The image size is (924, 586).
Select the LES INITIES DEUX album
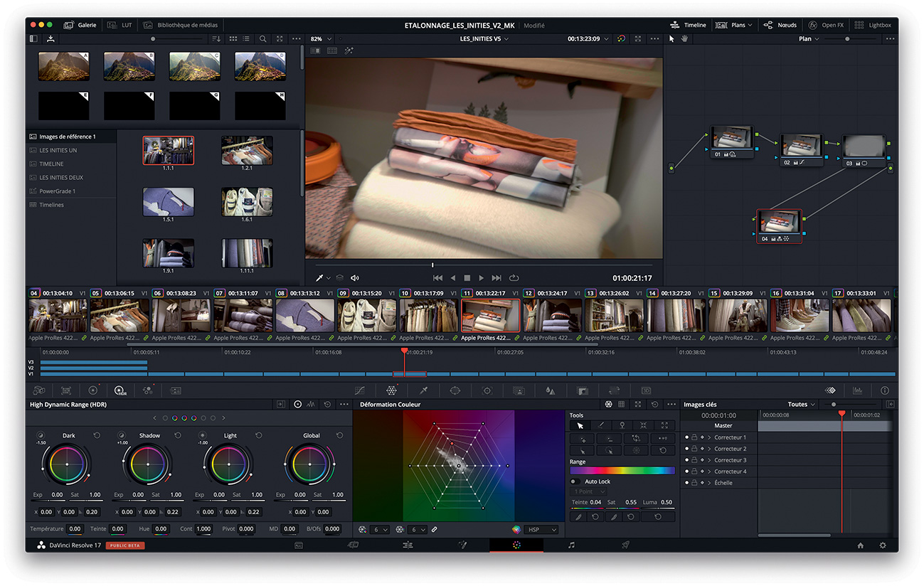pos(61,178)
